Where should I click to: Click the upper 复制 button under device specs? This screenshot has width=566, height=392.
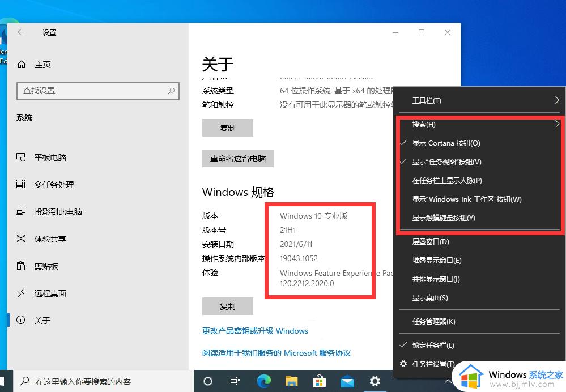tap(227, 128)
